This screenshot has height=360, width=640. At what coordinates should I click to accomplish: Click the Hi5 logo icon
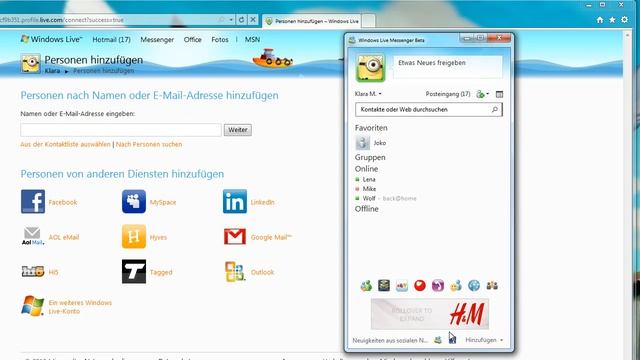tap(33, 271)
